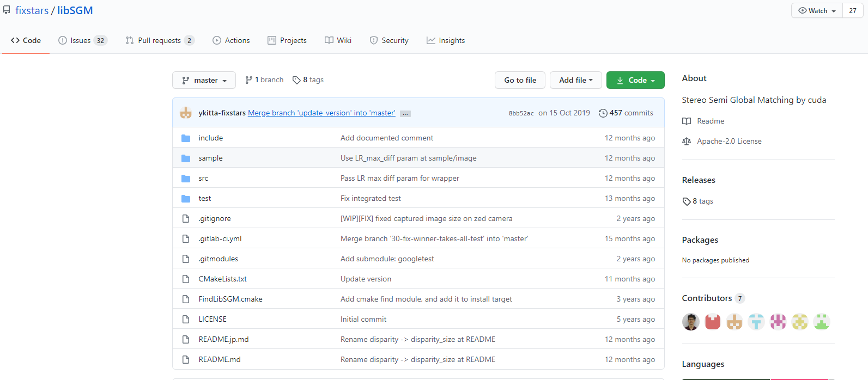
Task: Open the Releases heading link
Action: click(699, 180)
